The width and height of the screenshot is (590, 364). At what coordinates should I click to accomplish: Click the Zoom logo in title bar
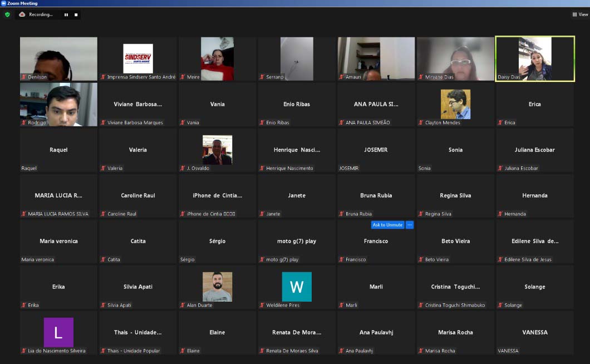pos(3,3)
